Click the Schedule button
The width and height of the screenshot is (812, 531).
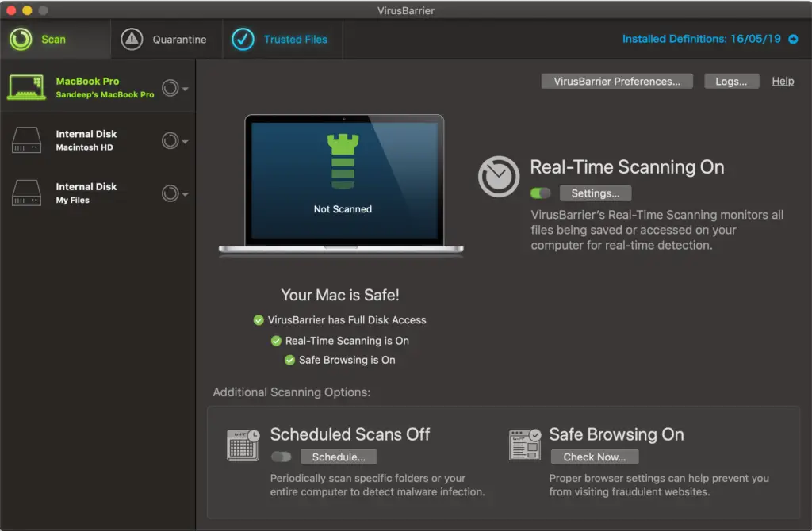[x=338, y=457]
